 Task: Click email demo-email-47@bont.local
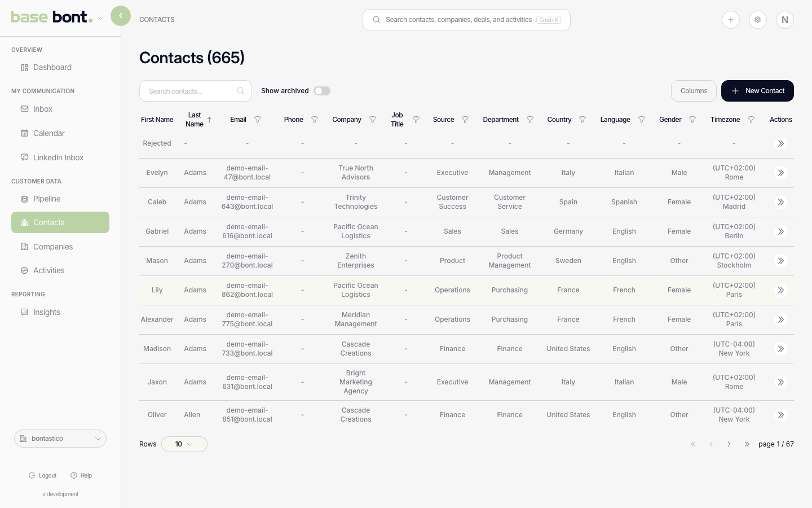tap(247, 173)
